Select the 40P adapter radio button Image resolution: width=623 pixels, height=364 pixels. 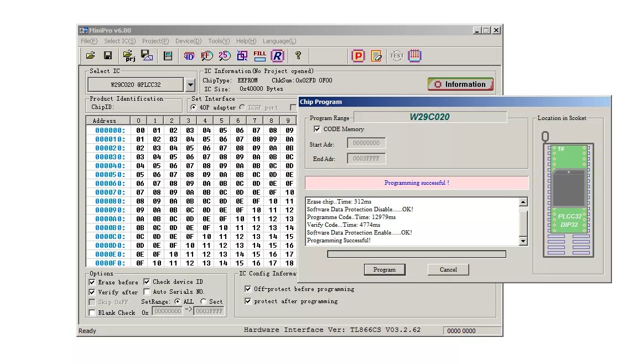(194, 107)
